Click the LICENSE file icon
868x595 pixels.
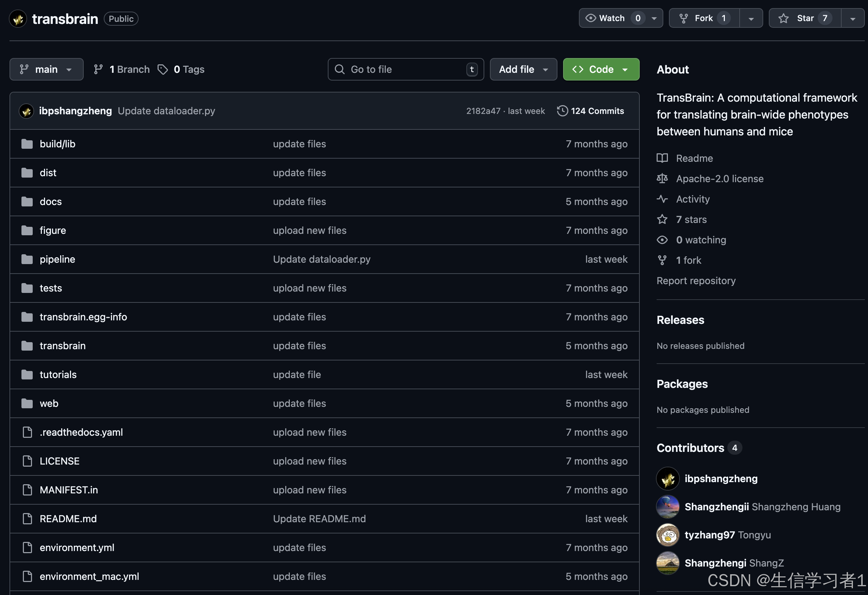[x=27, y=461]
